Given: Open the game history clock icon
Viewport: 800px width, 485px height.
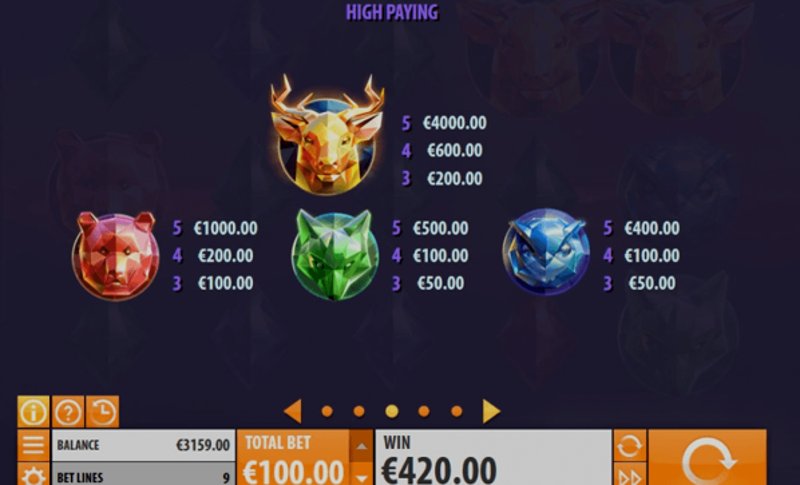Looking at the screenshot, I should coord(103,412).
